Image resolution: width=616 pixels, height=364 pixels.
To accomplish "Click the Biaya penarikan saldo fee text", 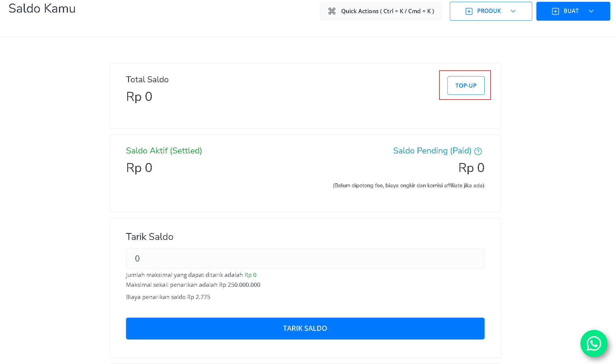I will coord(168,297).
